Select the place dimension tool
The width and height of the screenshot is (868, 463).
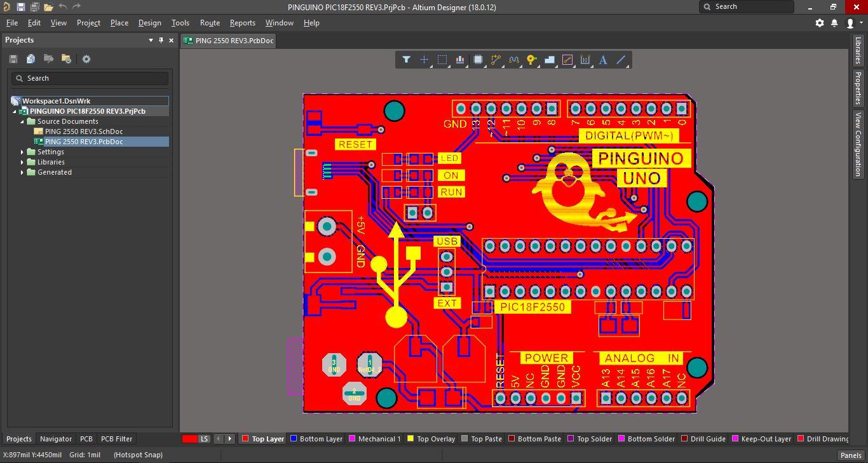[585, 60]
